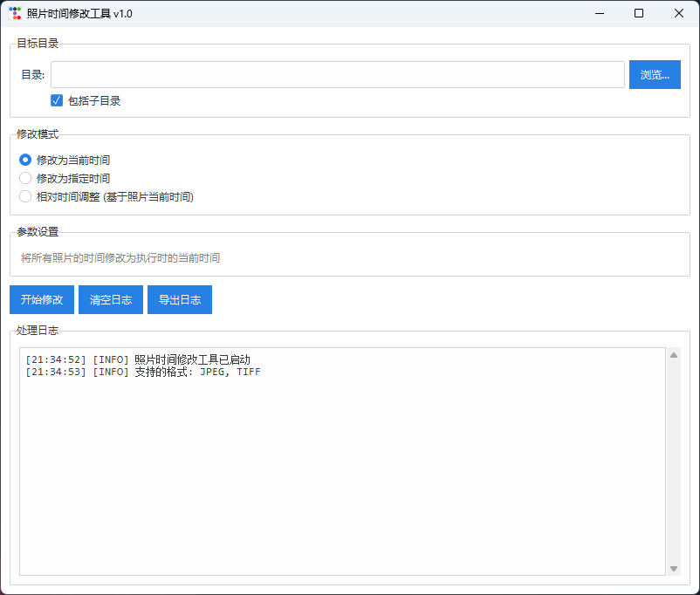Maximize the application window

pos(639,14)
